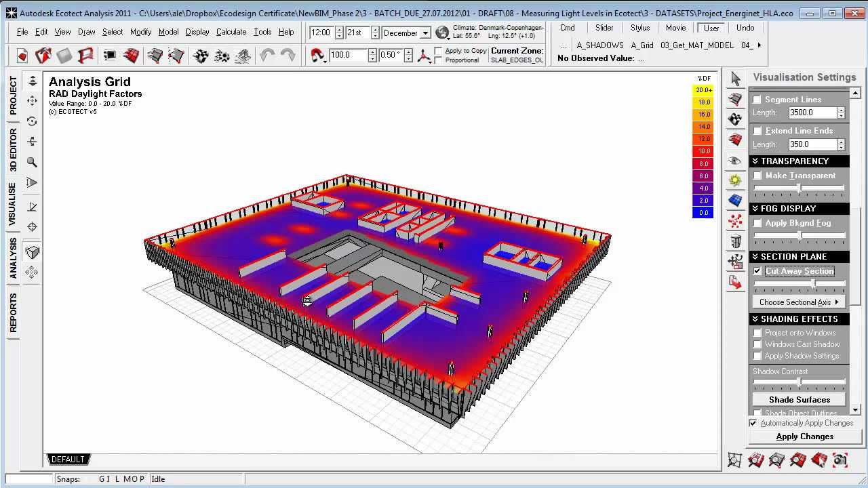Screen dimensions: 868x488
Task: Enable the Segment Lines checkbox
Action: (757, 100)
